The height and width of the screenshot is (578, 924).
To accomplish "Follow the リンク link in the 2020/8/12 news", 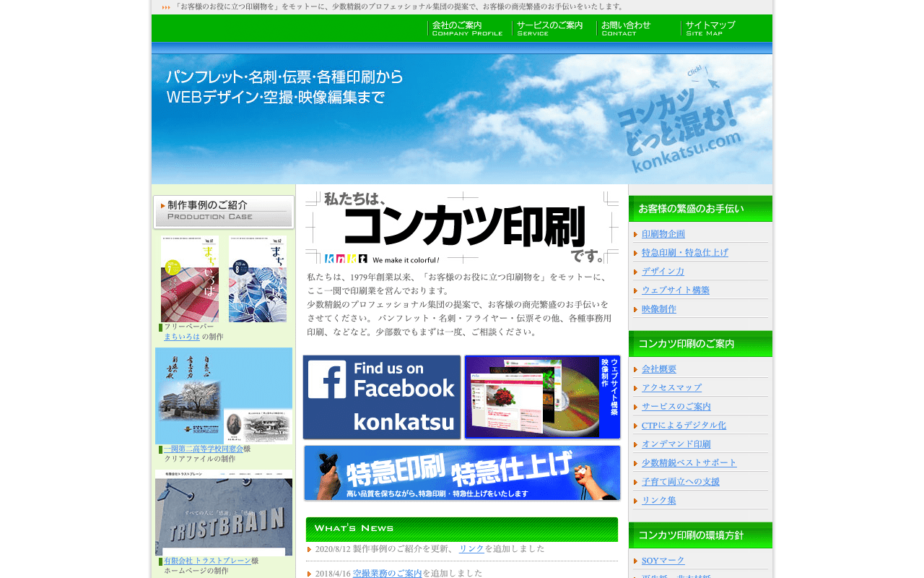I will coord(471,549).
